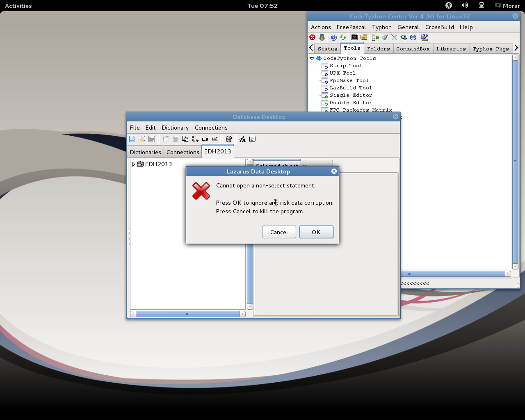Click the blue gear in parentheses icon
The image size is (525, 420).
point(413,37)
